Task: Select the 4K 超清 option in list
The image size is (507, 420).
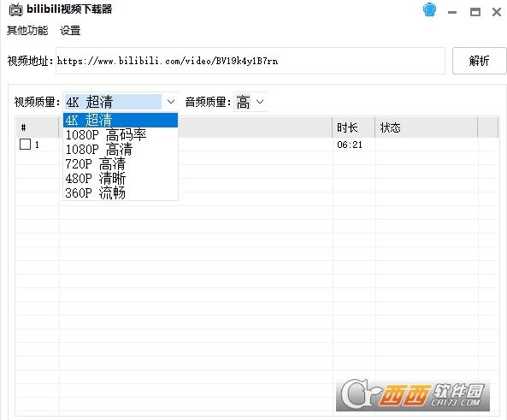Action: point(121,120)
